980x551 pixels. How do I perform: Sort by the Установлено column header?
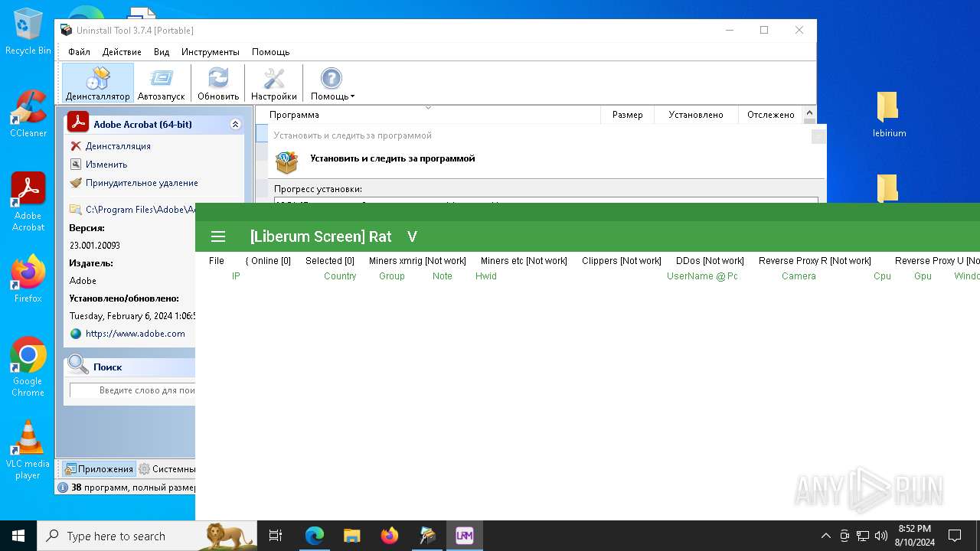(x=695, y=115)
